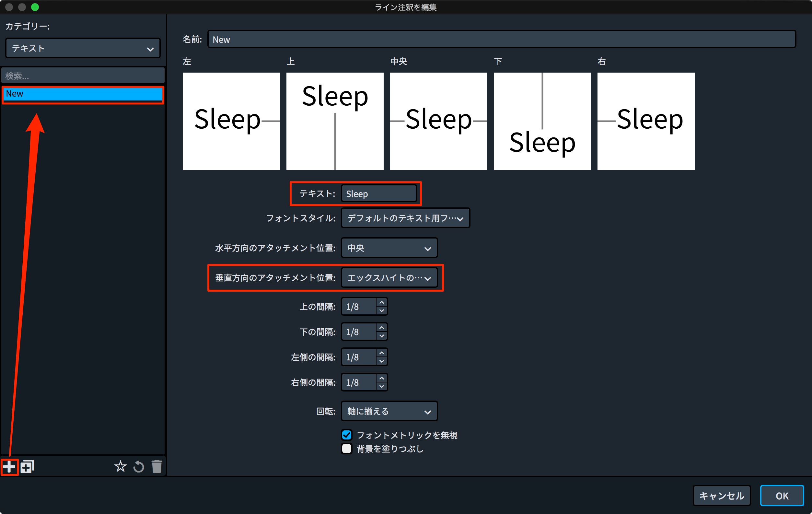The image size is (812, 514).
Task: Decrease 右側の間隔 with down arrow
Action: [382, 387]
